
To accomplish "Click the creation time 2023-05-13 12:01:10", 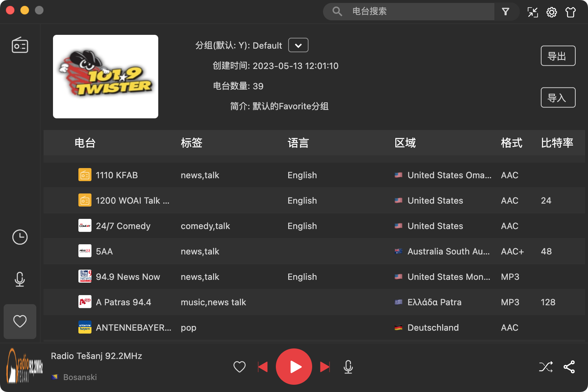I will [295, 66].
